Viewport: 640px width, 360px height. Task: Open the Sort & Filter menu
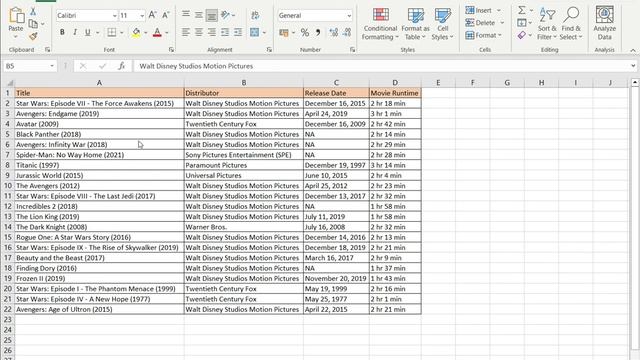547,24
